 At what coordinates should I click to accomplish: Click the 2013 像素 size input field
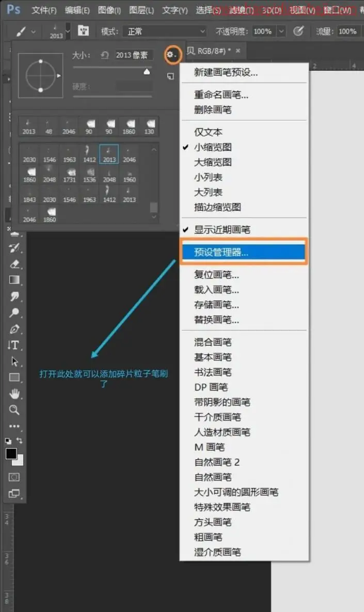pyautogui.click(x=133, y=55)
